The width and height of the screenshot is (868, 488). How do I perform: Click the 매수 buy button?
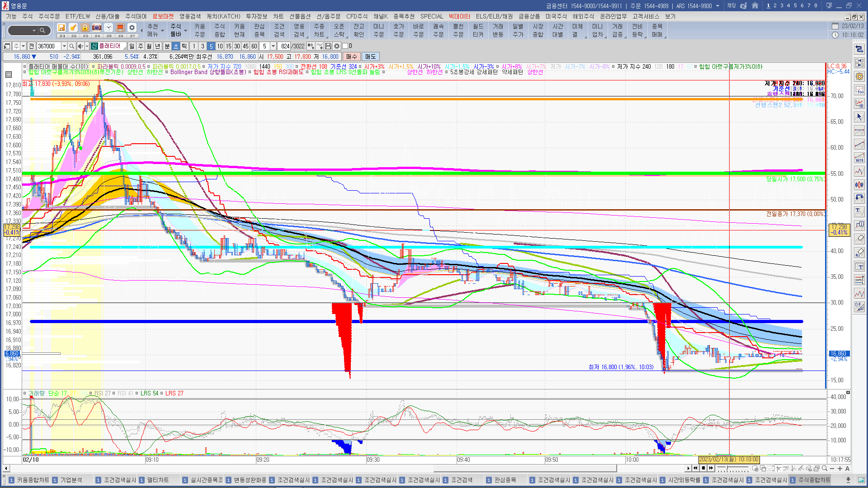click(352, 56)
